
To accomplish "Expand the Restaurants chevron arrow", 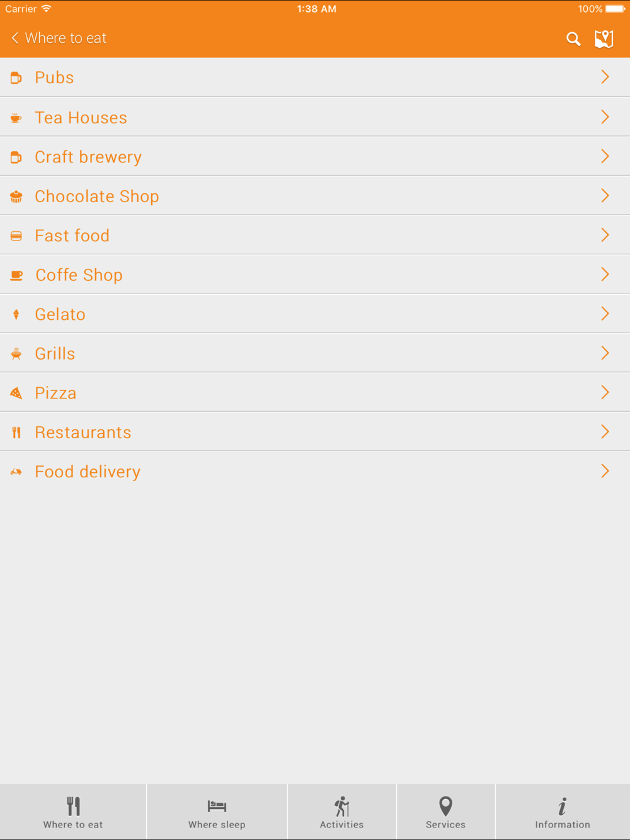I will click(x=605, y=432).
